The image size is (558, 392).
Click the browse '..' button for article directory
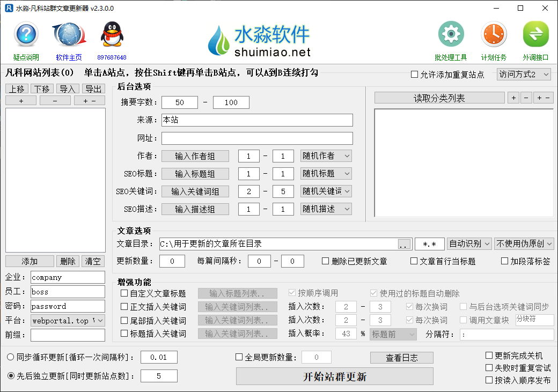403,245
